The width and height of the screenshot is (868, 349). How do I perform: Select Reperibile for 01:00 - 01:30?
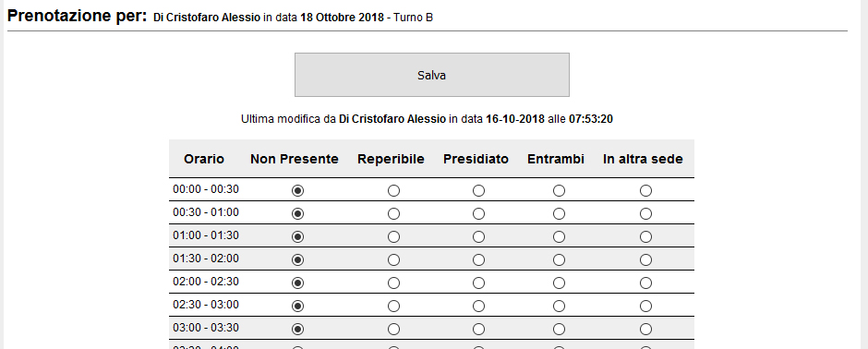[x=393, y=236]
